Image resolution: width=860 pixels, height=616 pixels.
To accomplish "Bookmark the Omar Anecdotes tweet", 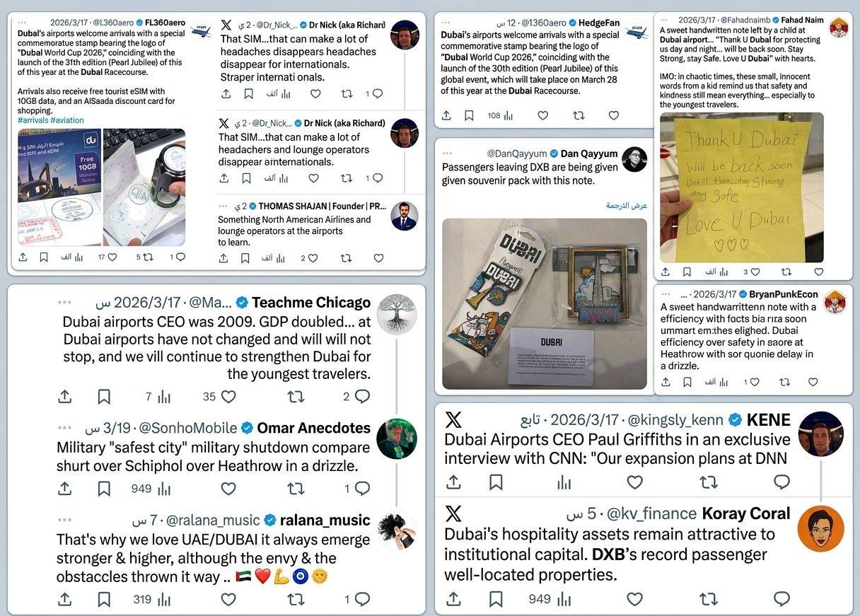I will coord(104,489).
